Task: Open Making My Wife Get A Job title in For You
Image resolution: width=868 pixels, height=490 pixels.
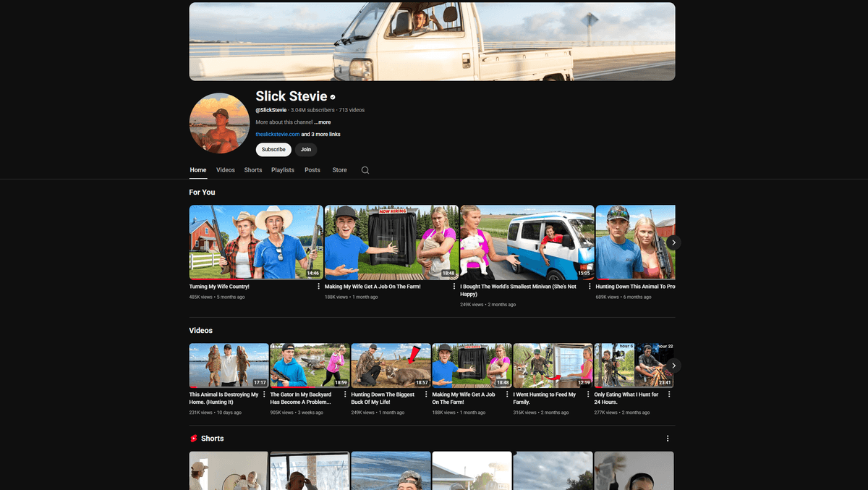Action: pos(373,287)
